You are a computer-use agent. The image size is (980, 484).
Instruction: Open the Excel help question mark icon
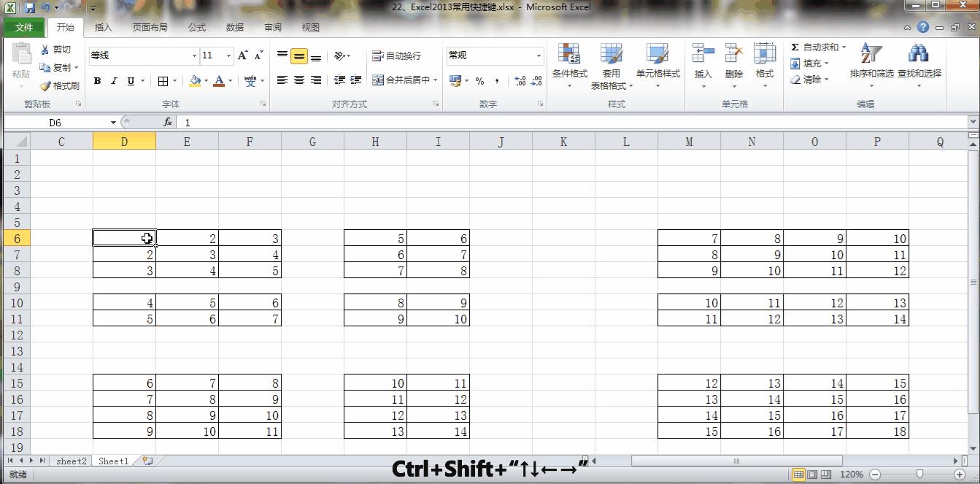(923, 27)
